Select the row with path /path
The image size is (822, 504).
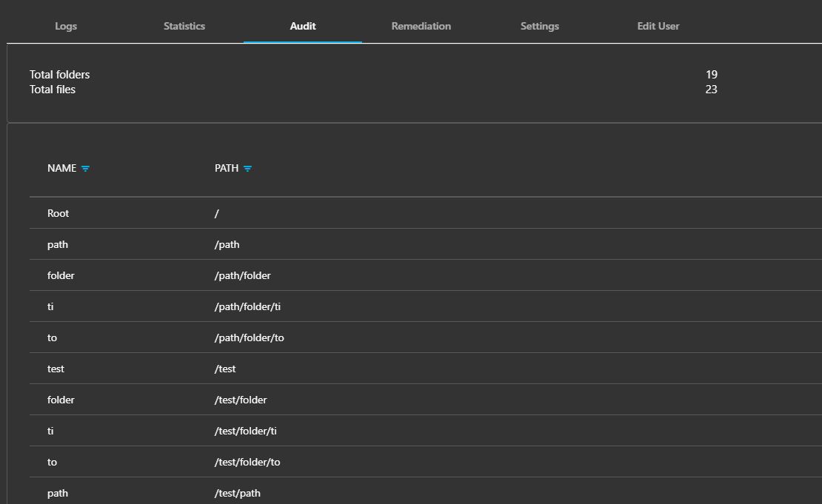pos(426,244)
